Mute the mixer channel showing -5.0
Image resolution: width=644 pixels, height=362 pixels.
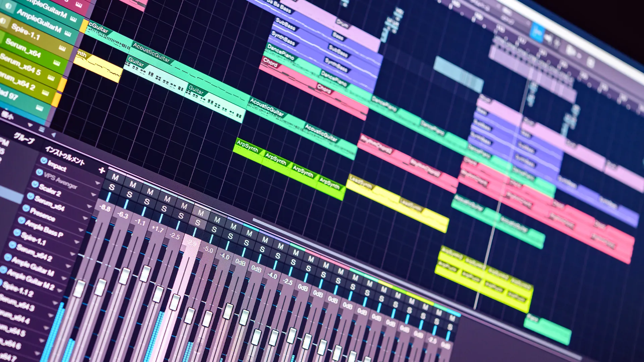tap(217, 220)
